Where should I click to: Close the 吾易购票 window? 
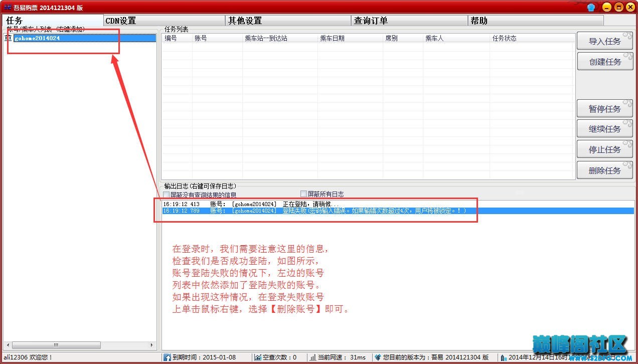point(630,7)
